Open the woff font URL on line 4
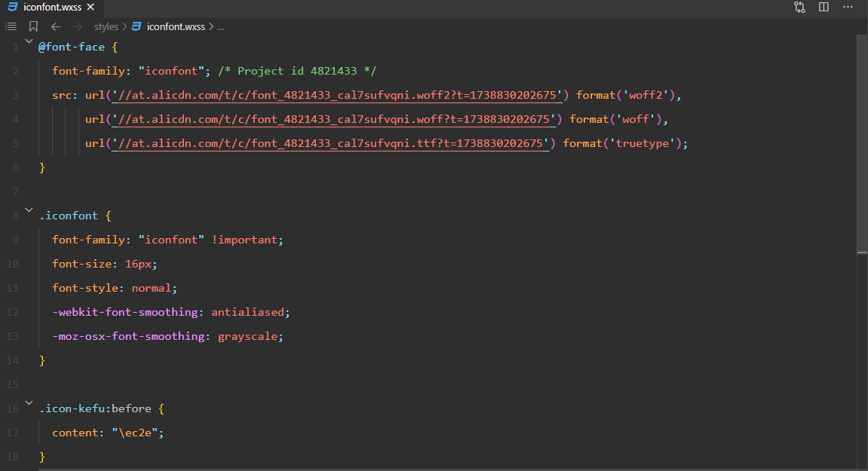The image size is (868, 471). pos(332,119)
